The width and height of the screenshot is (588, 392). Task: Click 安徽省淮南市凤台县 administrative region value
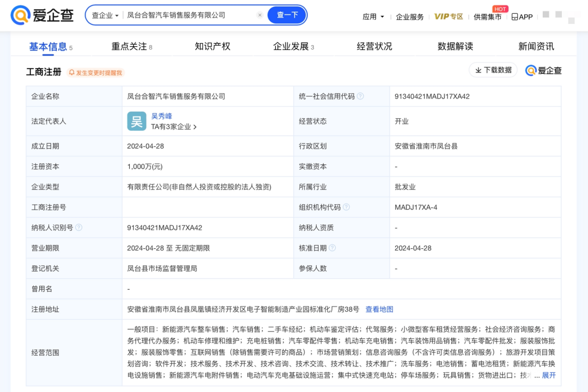tap(426, 146)
